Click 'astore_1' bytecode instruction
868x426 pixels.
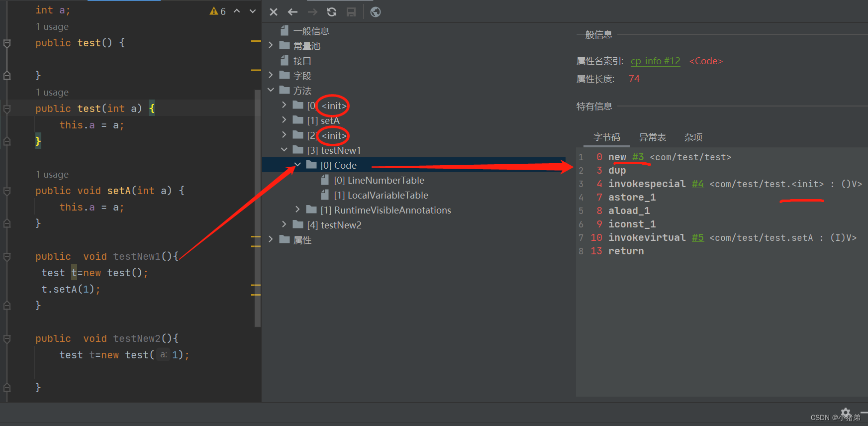coord(632,198)
